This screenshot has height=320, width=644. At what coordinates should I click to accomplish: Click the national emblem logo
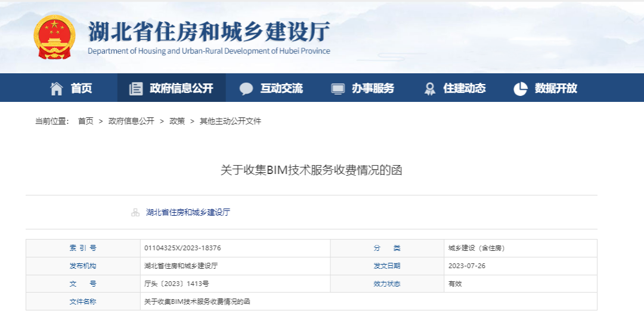coord(55,38)
